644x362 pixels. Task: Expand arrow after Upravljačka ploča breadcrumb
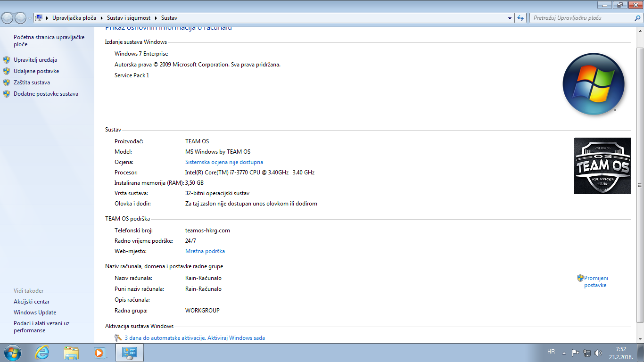pos(101,18)
